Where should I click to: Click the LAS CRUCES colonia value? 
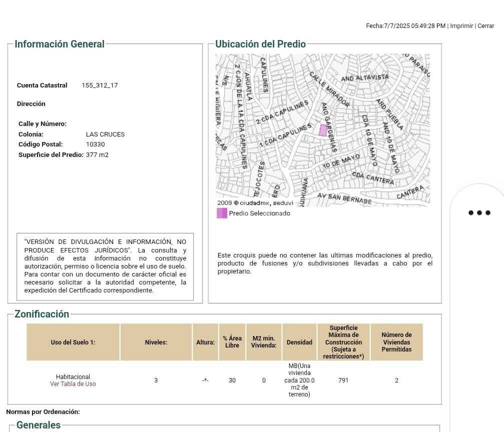point(105,134)
